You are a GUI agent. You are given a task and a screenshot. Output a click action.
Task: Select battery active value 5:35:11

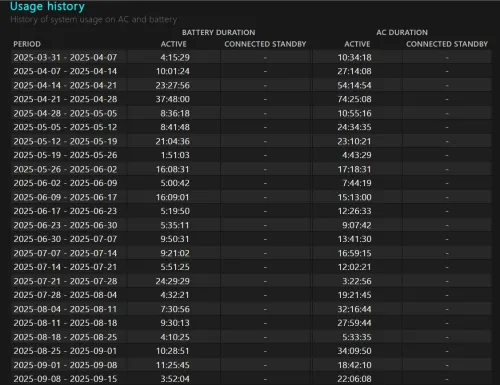(x=175, y=225)
